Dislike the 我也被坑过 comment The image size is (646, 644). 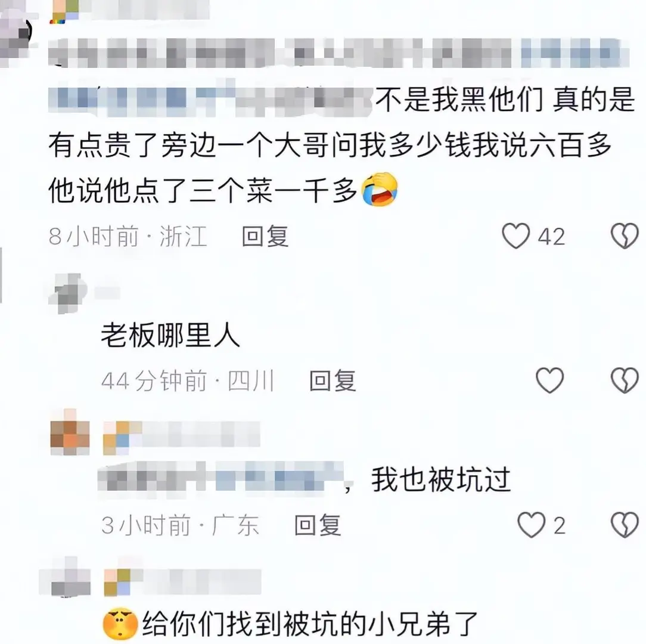point(625,525)
